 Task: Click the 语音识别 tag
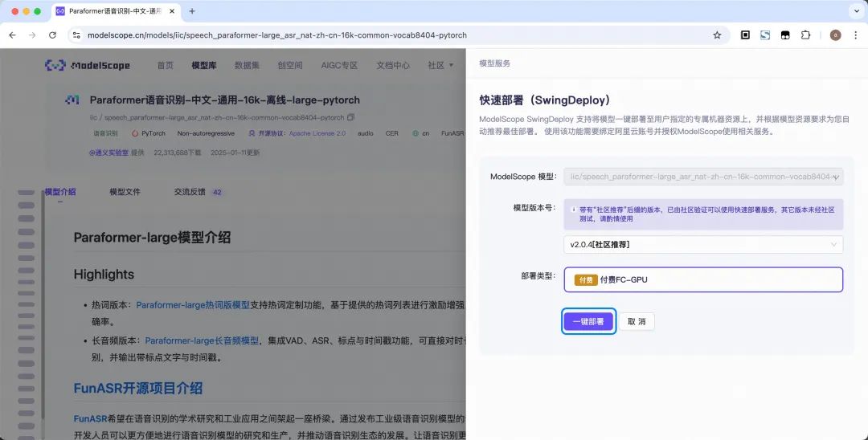[x=105, y=133]
